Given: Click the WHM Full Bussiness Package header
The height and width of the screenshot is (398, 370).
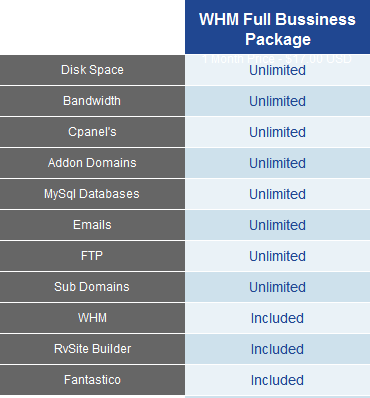Looking at the screenshot, I should (277, 29).
